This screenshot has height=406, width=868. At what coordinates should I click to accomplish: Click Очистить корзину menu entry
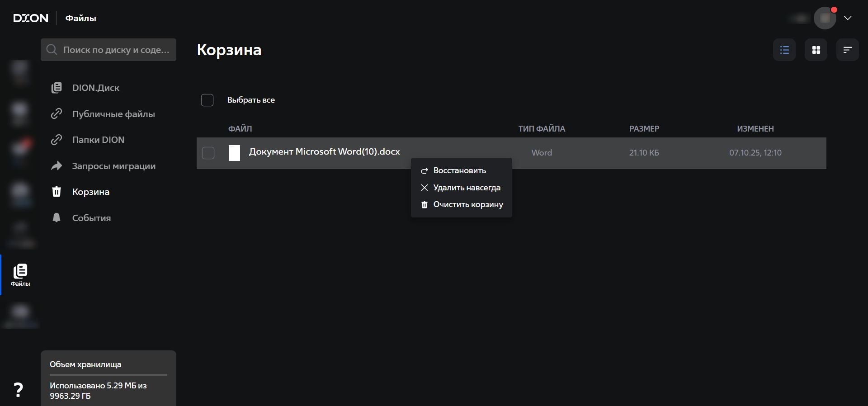468,204
